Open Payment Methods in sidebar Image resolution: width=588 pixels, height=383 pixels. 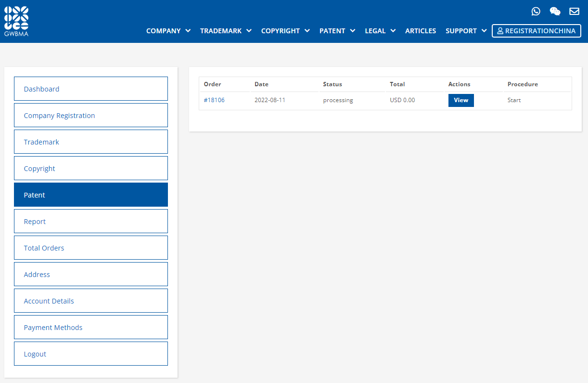(91, 327)
